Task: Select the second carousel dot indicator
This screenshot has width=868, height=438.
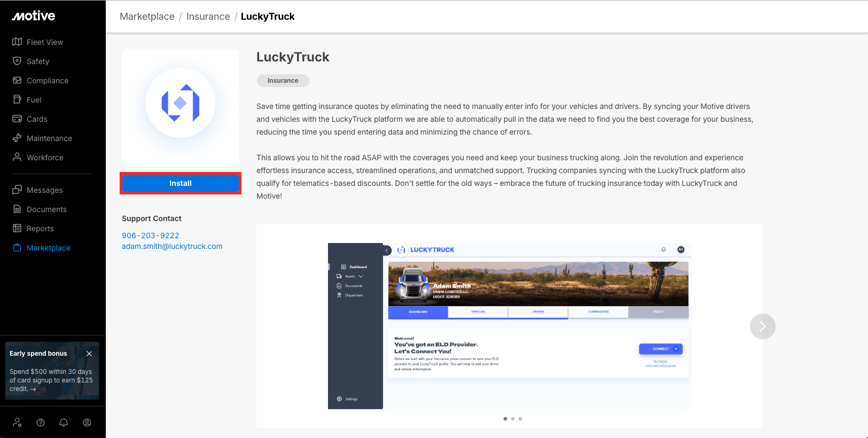Action: (x=513, y=419)
